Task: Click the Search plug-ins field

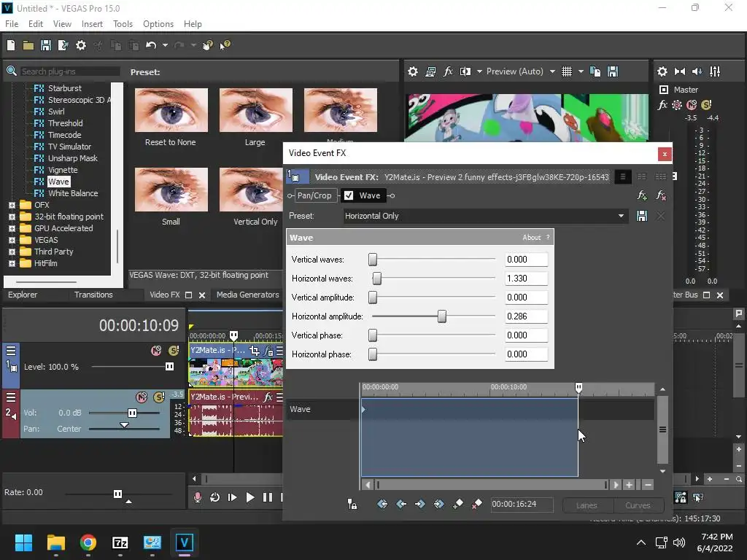Action: pos(69,71)
